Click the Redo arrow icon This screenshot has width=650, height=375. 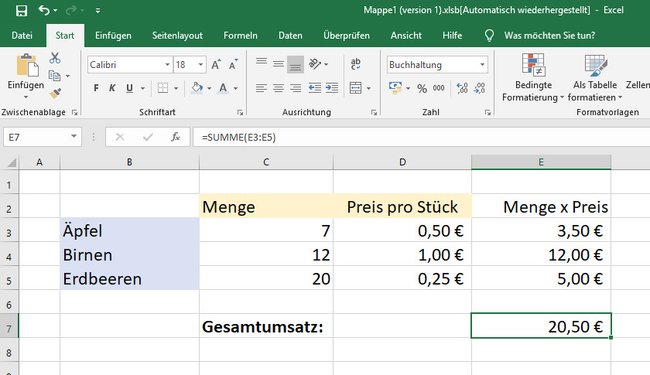pos(72,10)
